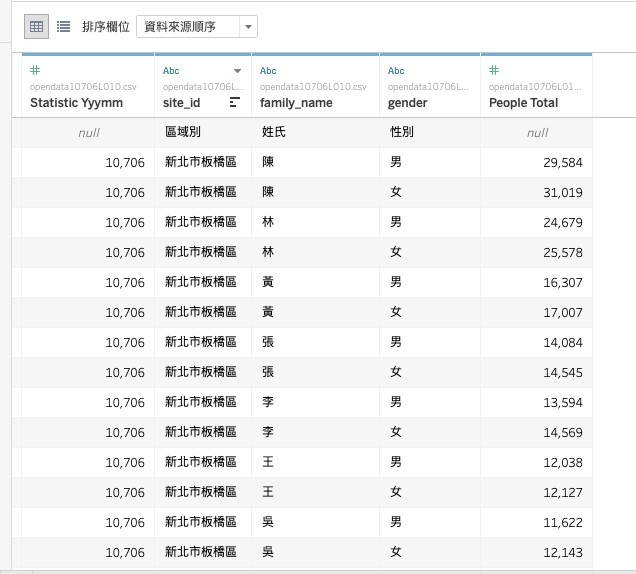The height and width of the screenshot is (574, 636).
Task: Click the 區域別 cell in first row
Action: 203,132
